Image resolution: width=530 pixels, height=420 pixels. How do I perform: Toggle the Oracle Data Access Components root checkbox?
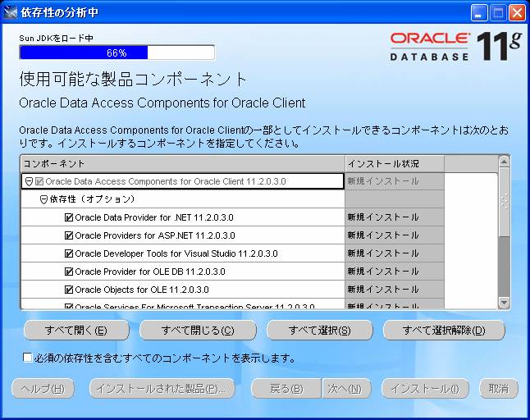[x=39, y=182]
